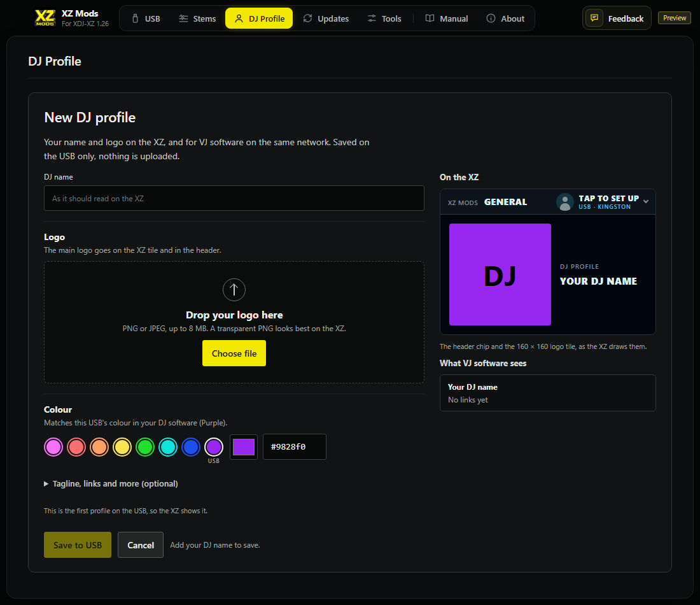Open the custom colour picker square
The image size is (700, 605).
pos(244,447)
